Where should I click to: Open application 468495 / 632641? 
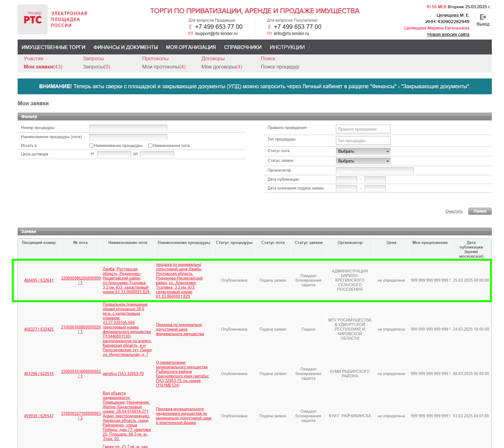(x=39, y=280)
